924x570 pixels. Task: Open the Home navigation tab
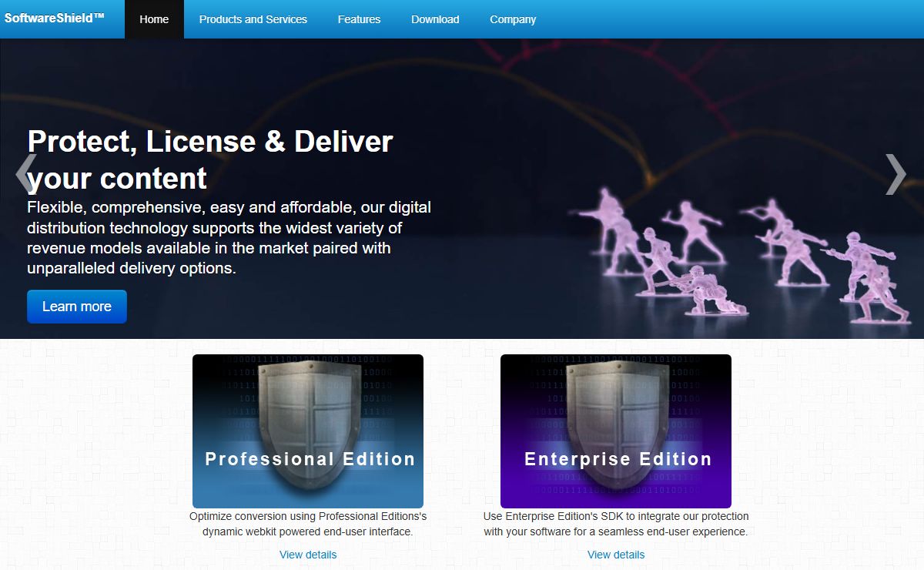(154, 19)
